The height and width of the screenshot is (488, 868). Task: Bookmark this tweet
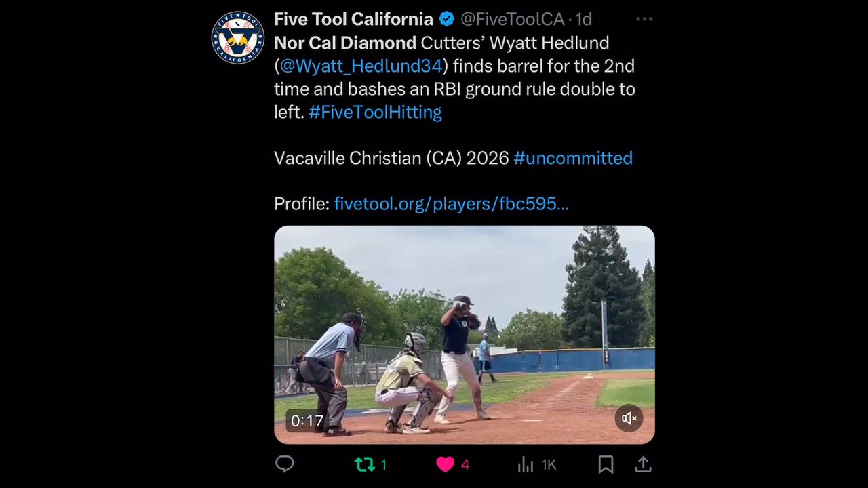[606, 464]
